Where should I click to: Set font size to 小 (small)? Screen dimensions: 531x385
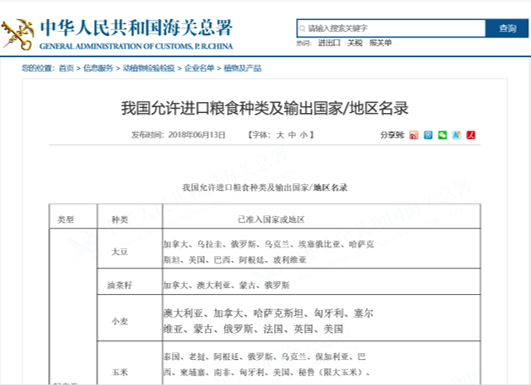coord(304,135)
